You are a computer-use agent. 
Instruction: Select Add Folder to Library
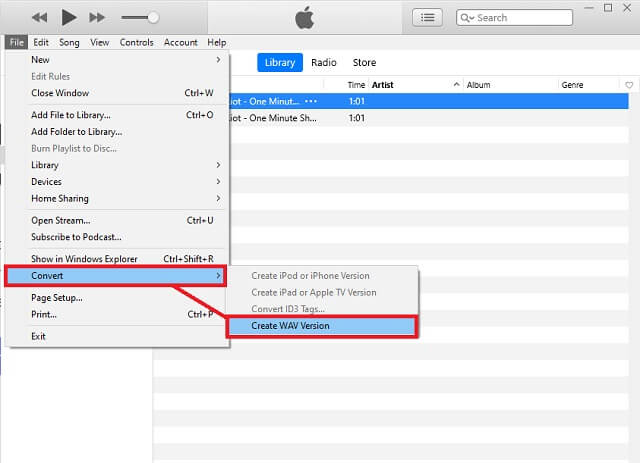118,132
